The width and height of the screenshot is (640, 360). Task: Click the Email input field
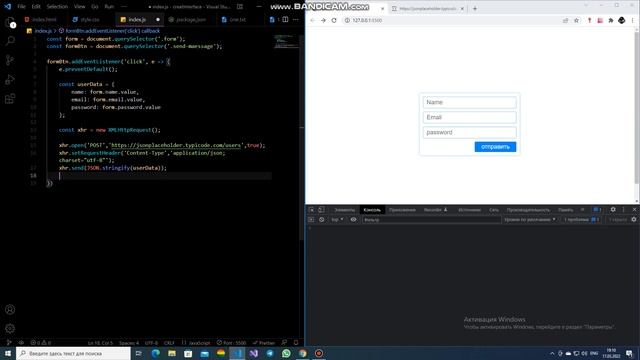pos(469,118)
